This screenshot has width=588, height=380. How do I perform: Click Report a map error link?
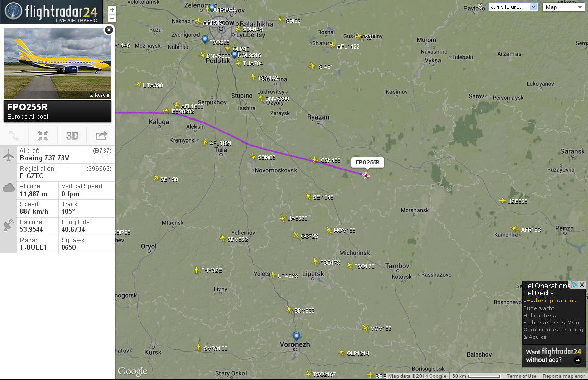coord(563,376)
